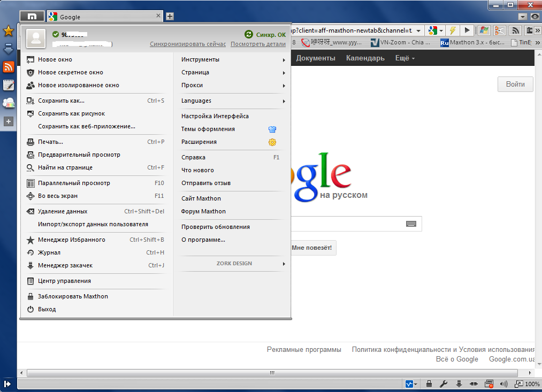Click the wrench icon in the status bar
This screenshot has height=392, width=542.
point(443,384)
